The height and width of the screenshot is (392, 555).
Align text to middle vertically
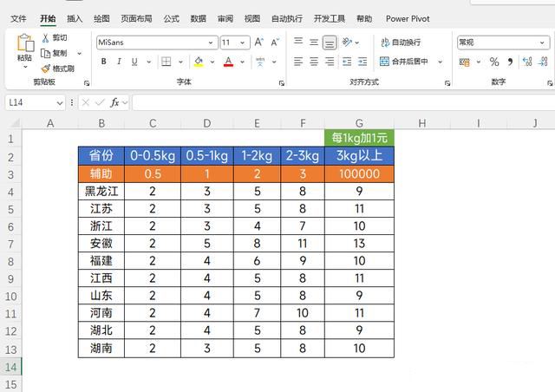[314, 42]
